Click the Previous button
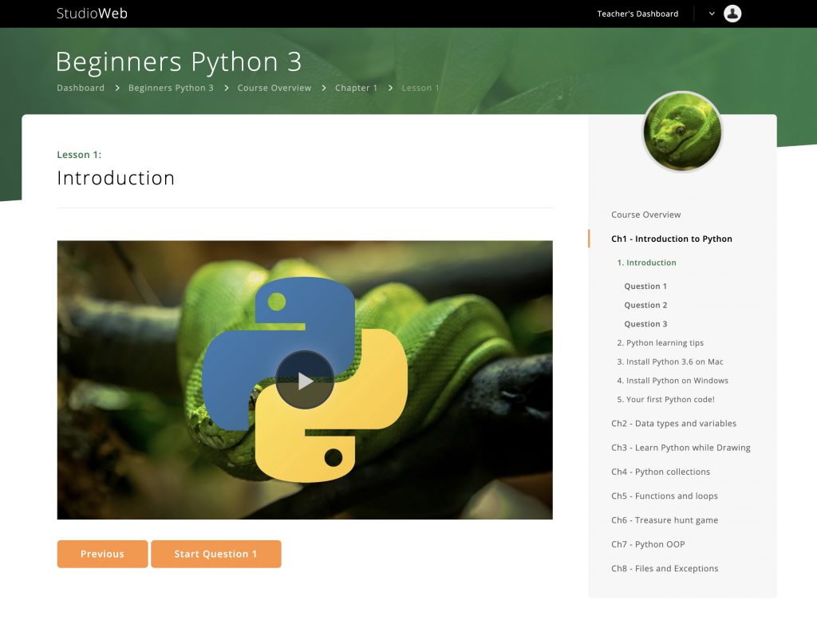Image resolution: width=817 pixels, height=644 pixels. pos(103,554)
